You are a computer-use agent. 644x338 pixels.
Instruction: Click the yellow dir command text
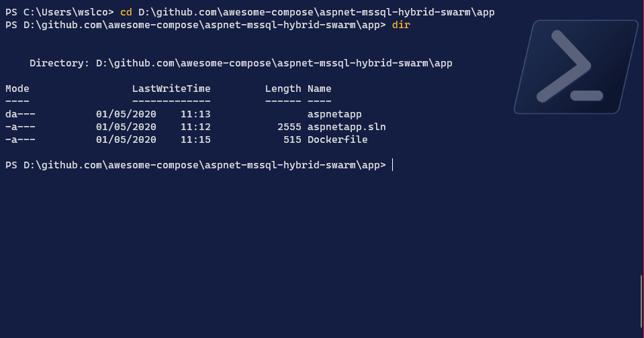401,25
